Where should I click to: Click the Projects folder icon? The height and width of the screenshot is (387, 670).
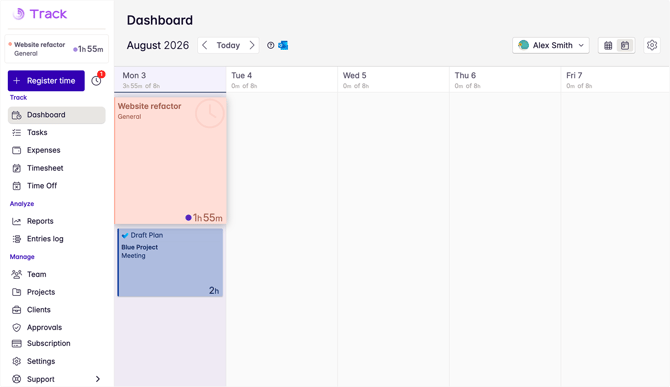17,292
